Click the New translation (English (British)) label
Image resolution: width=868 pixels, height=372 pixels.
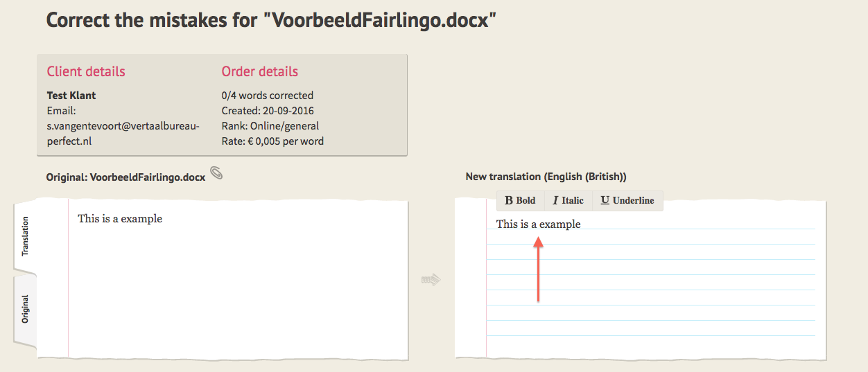(546, 177)
